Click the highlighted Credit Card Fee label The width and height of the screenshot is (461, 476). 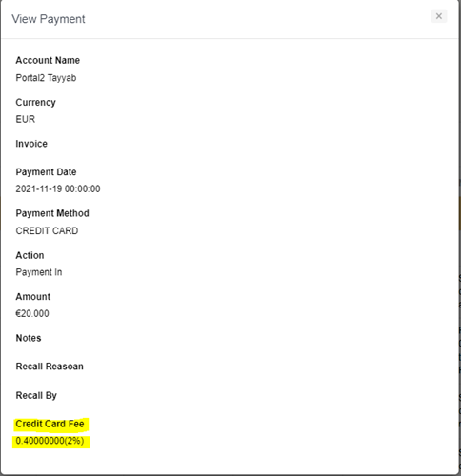click(50, 424)
